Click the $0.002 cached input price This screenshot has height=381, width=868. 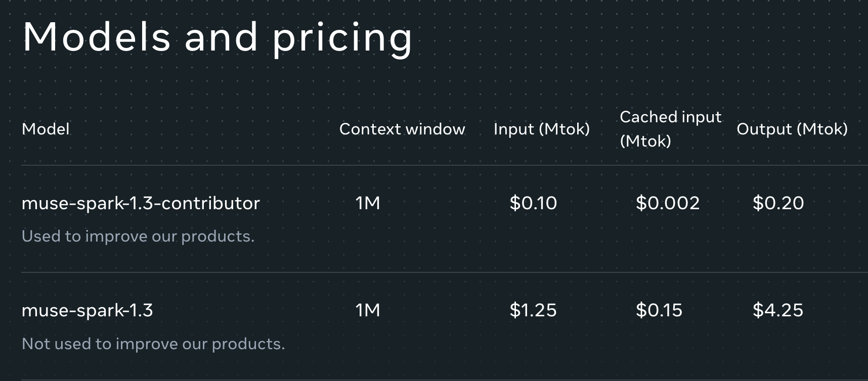pos(668,203)
